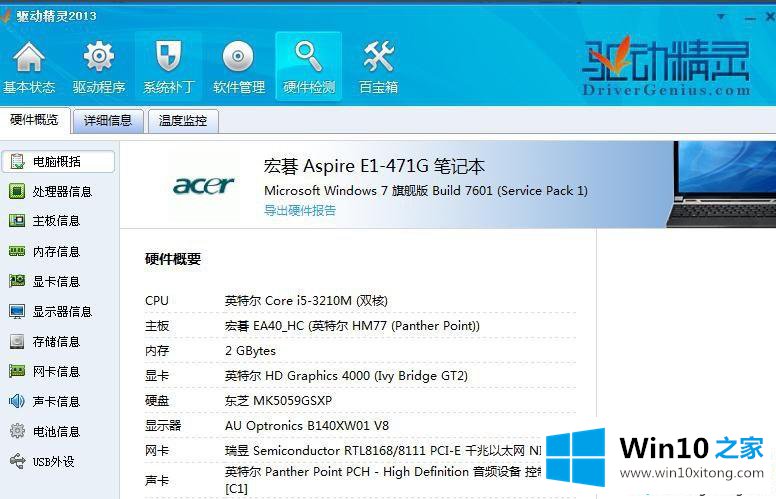The width and height of the screenshot is (776, 499).
Task: Select 声卡信息 in the sidebar
Action: click(58, 401)
